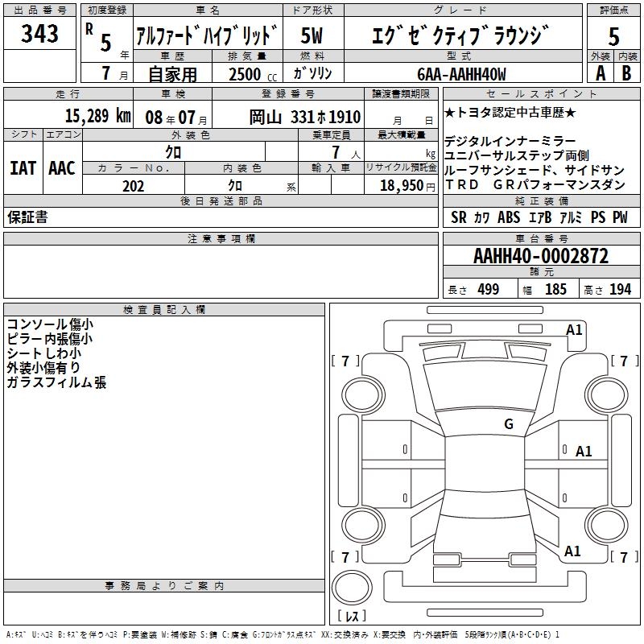Image resolution: width=644 pixels, height=644 pixels.
Task: Select the lot number 343
Action: tap(39, 34)
